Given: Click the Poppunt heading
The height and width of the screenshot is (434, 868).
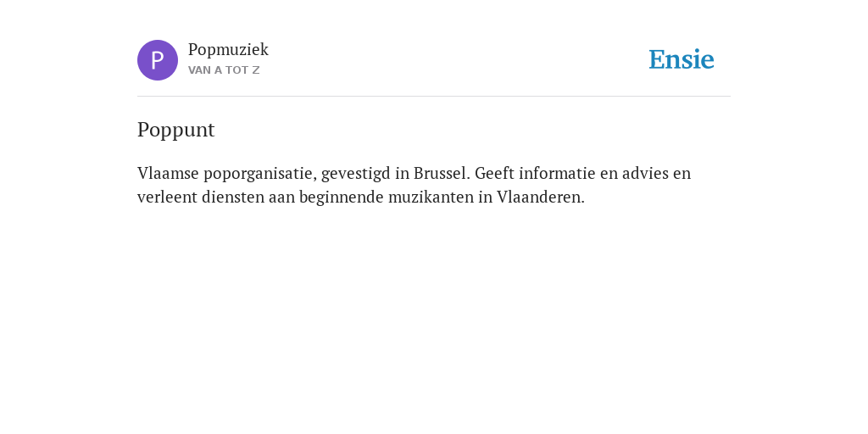Looking at the screenshot, I should click(176, 130).
